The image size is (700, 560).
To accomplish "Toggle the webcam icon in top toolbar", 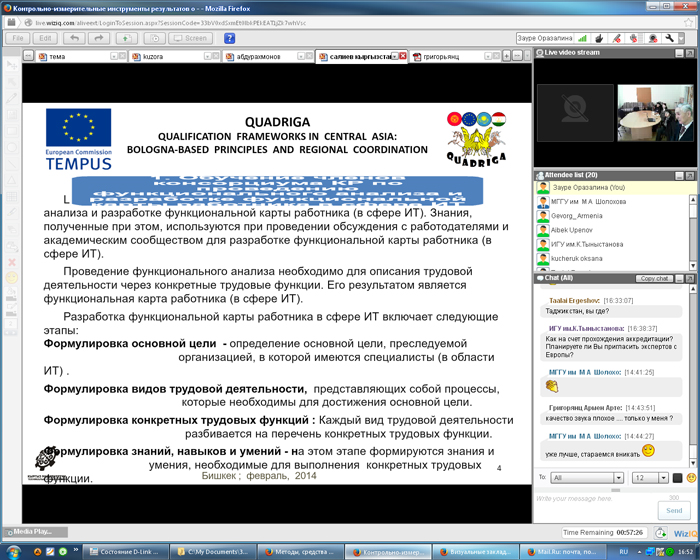I will click(x=653, y=38).
